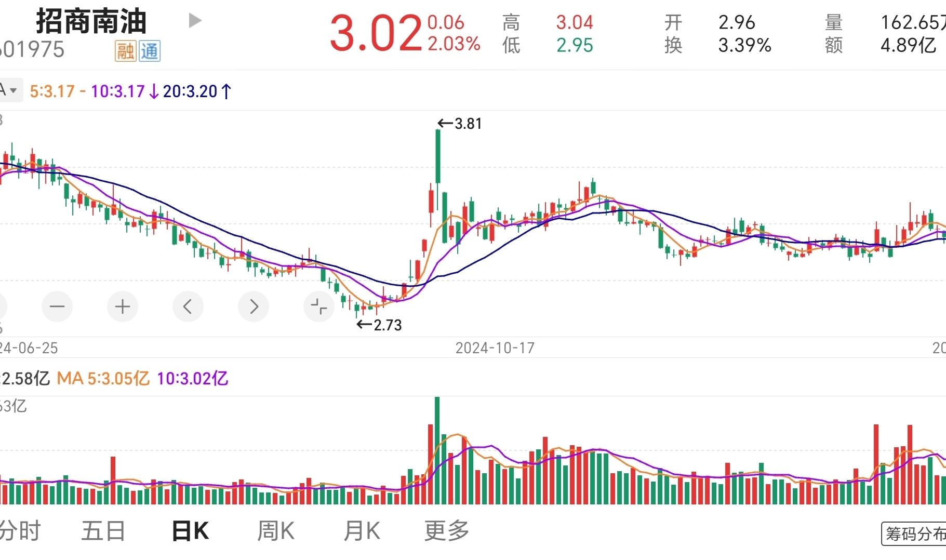The width and height of the screenshot is (946, 560).
Task: Click the lowest price label 2.73
Action: [388, 325]
